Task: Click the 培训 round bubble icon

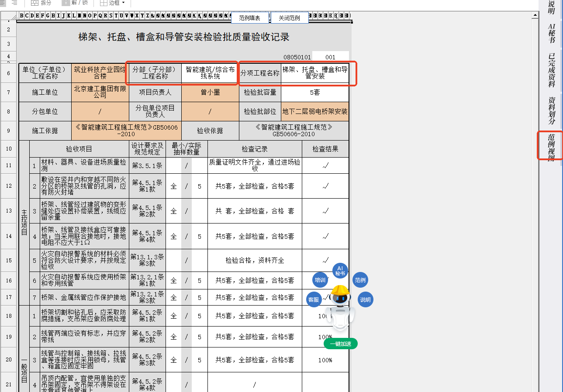Action: 320,280
